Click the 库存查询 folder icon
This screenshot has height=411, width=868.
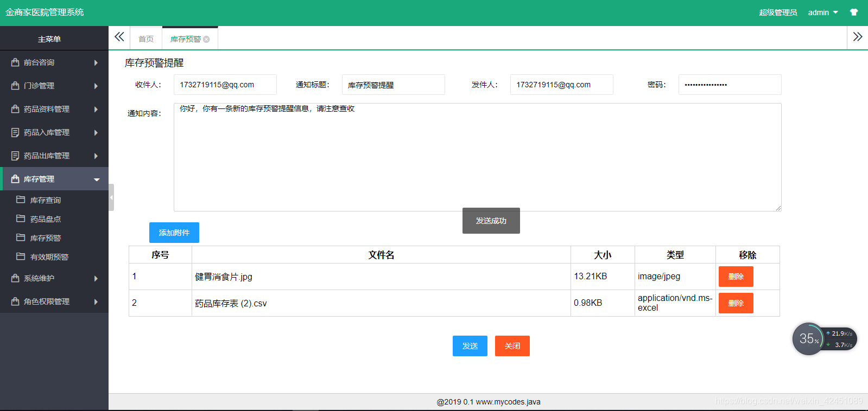[21, 200]
